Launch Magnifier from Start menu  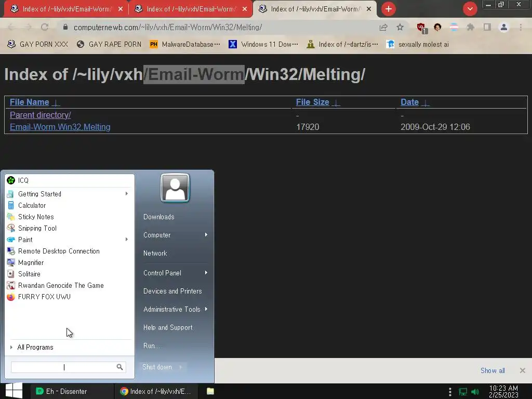70,262
